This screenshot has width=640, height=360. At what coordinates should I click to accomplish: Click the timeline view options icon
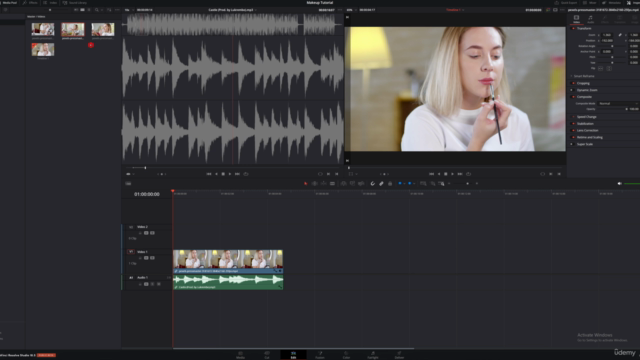[128, 184]
